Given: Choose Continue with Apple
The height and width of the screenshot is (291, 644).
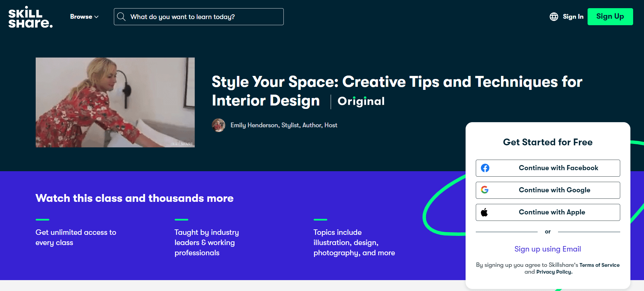Looking at the screenshot, I should (547, 212).
